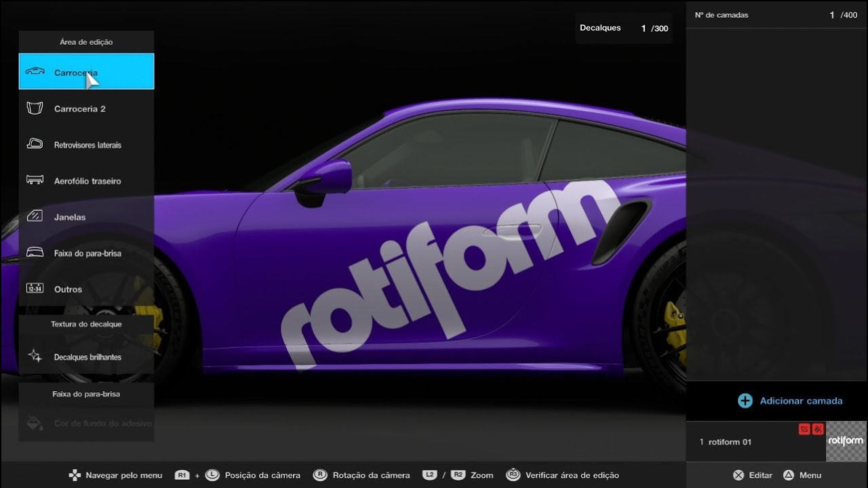This screenshot has width=868, height=488.
Task: Click the blue plus add-layer icon
Action: coord(745,401)
